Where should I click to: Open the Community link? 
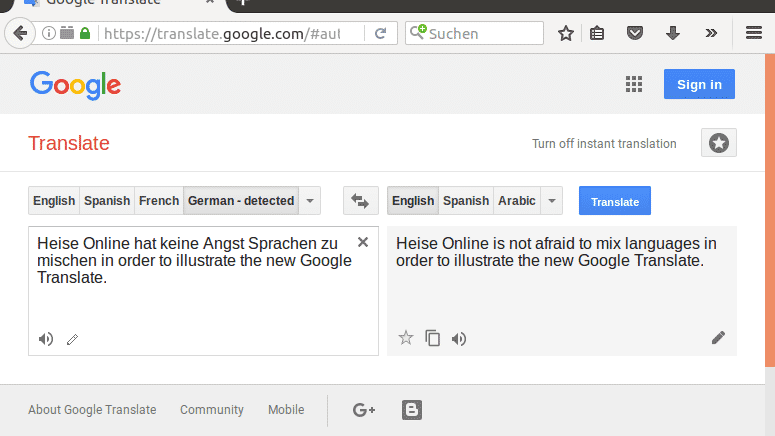(212, 410)
